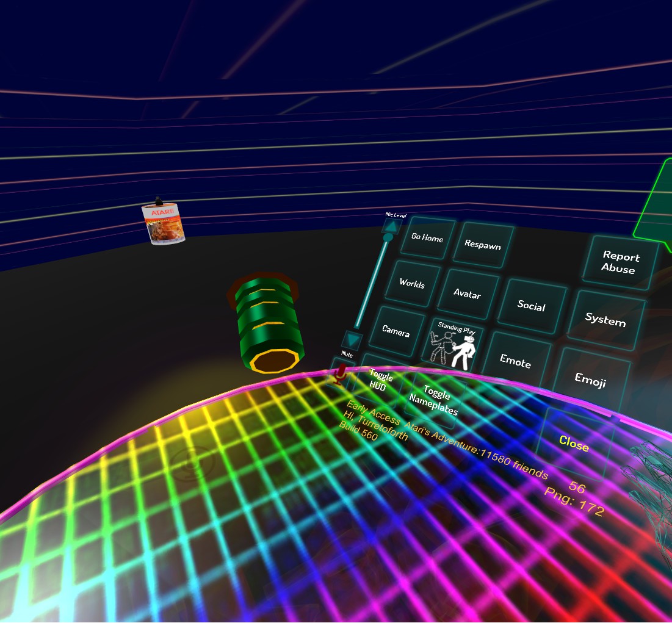Viewport: 672px width, 623px height.
Task: Close the quick menu
Action: click(x=574, y=444)
